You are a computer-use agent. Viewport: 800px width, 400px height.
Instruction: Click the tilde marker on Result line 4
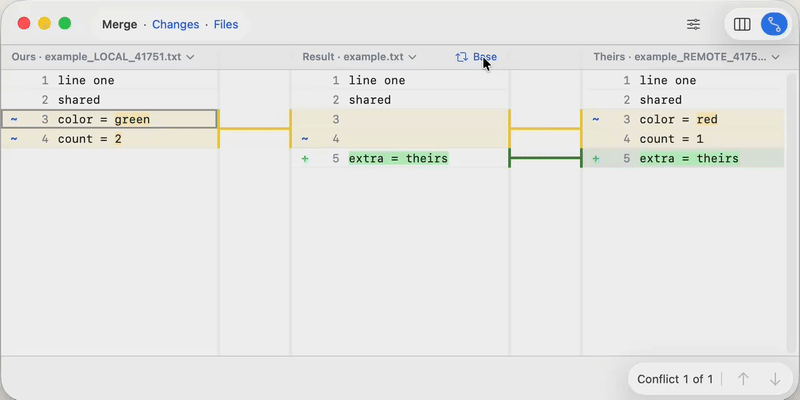(x=305, y=139)
